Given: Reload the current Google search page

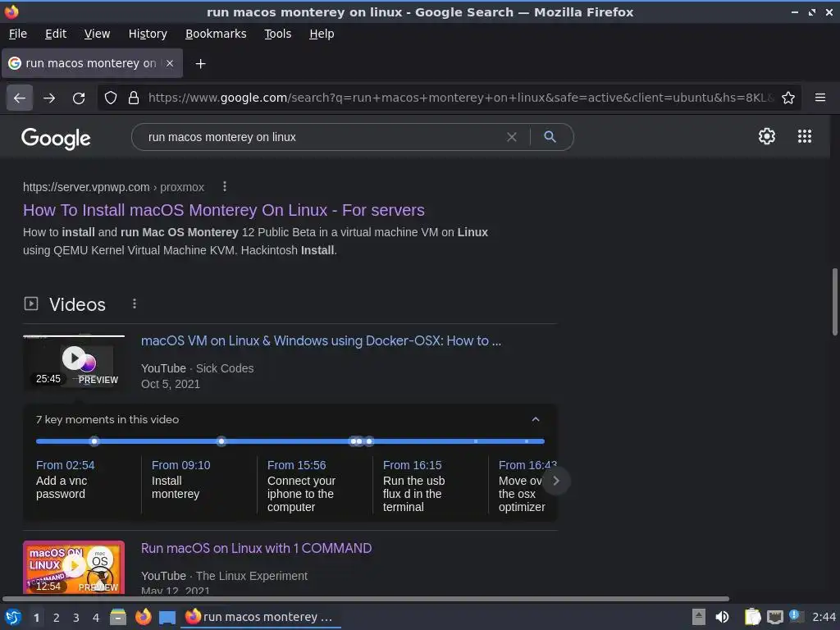Looking at the screenshot, I should 79,98.
